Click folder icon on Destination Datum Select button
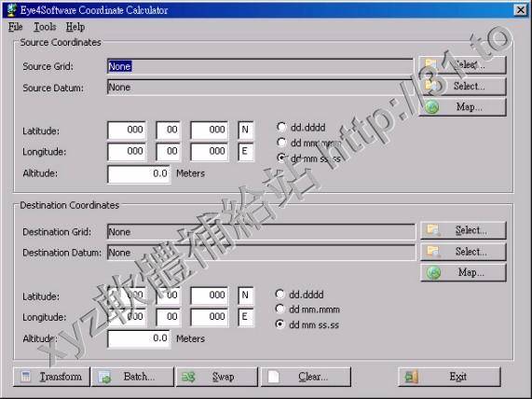This screenshot has width=532, height=399. 433,252
